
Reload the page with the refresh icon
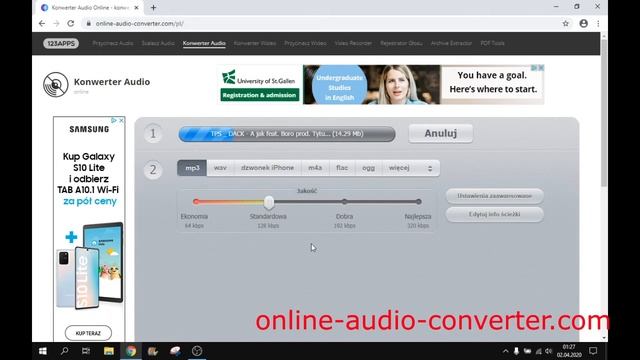71,24
